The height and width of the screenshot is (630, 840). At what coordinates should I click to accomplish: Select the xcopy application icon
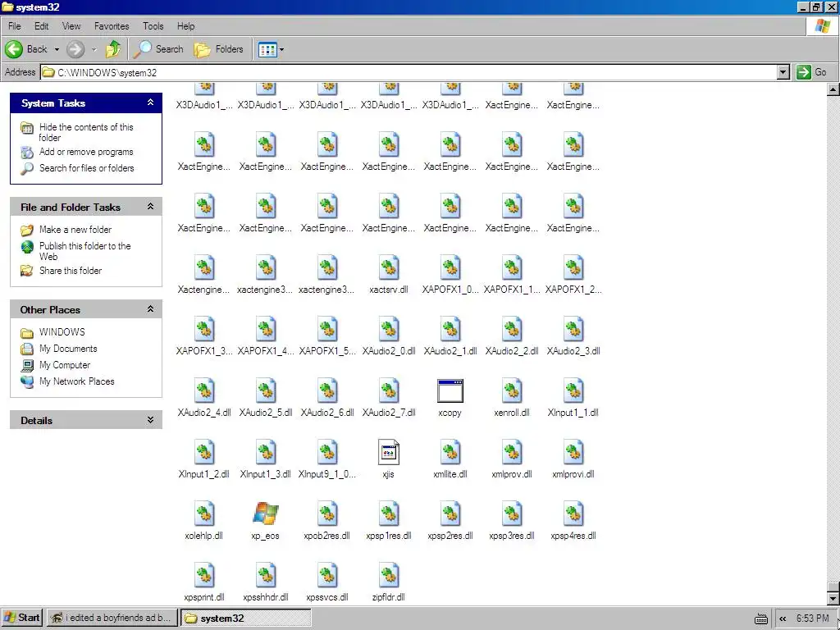450,391
